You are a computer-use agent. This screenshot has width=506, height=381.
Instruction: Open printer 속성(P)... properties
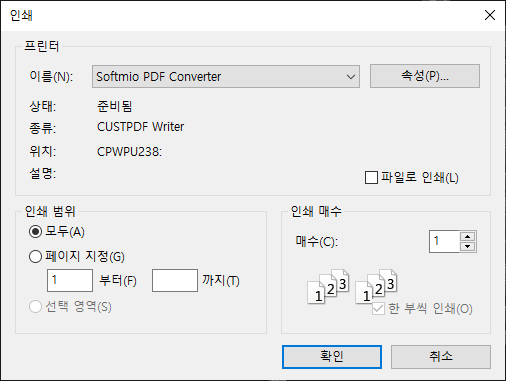click(x=425, y=76)
